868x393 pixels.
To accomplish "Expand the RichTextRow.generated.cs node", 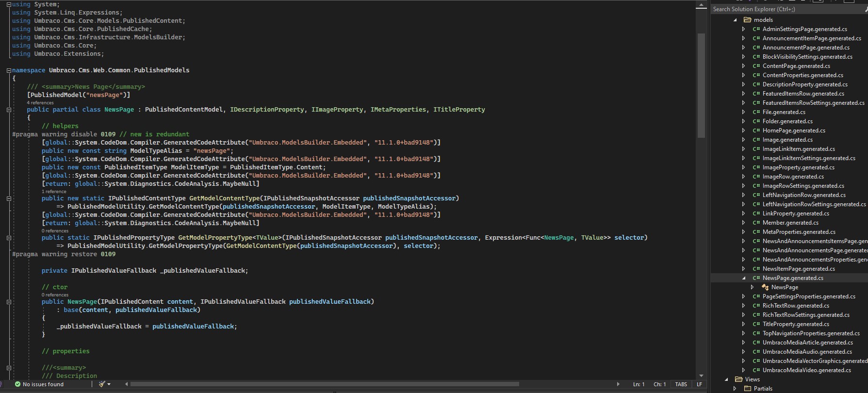I will coord(744,306).
